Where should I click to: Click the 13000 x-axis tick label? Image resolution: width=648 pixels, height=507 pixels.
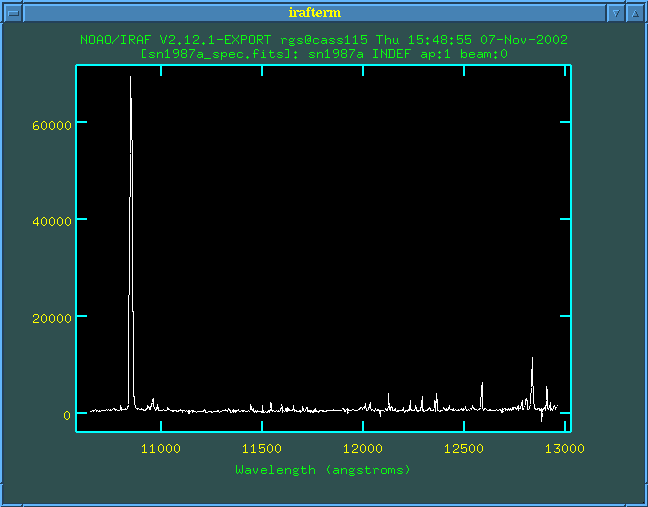tap(566, 447)
